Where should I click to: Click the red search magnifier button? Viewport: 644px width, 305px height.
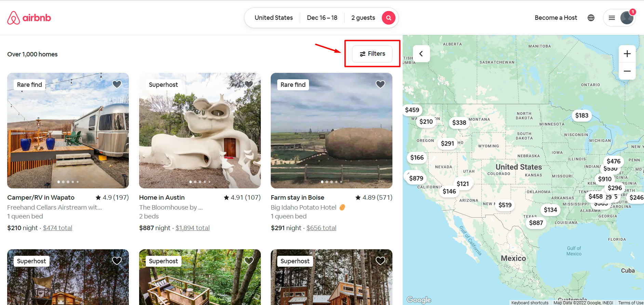click(389, 18)
